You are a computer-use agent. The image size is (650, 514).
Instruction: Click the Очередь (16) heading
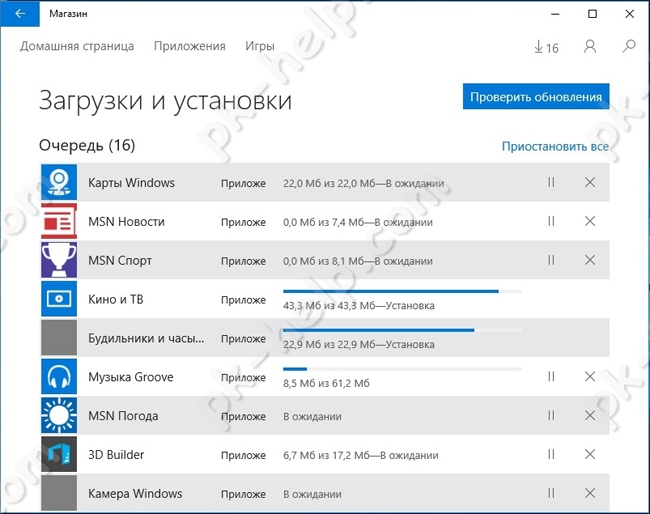[87, 145]
